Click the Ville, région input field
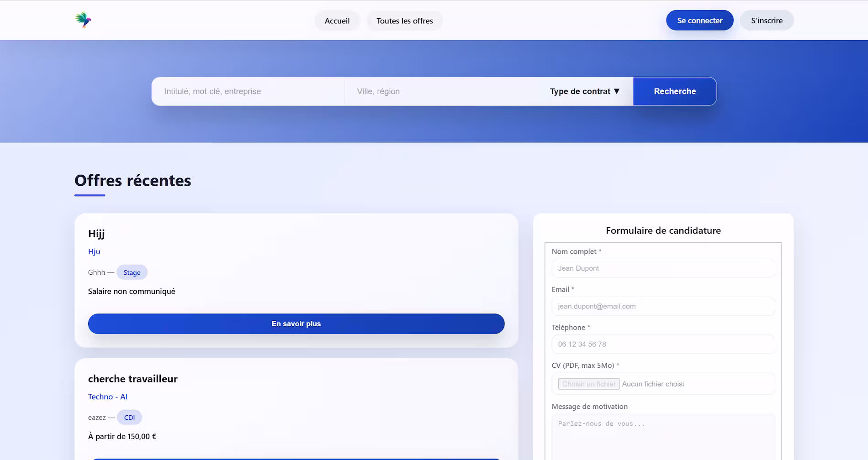The height and width of the screenshot is (460, 868). (x=441, y=91)
